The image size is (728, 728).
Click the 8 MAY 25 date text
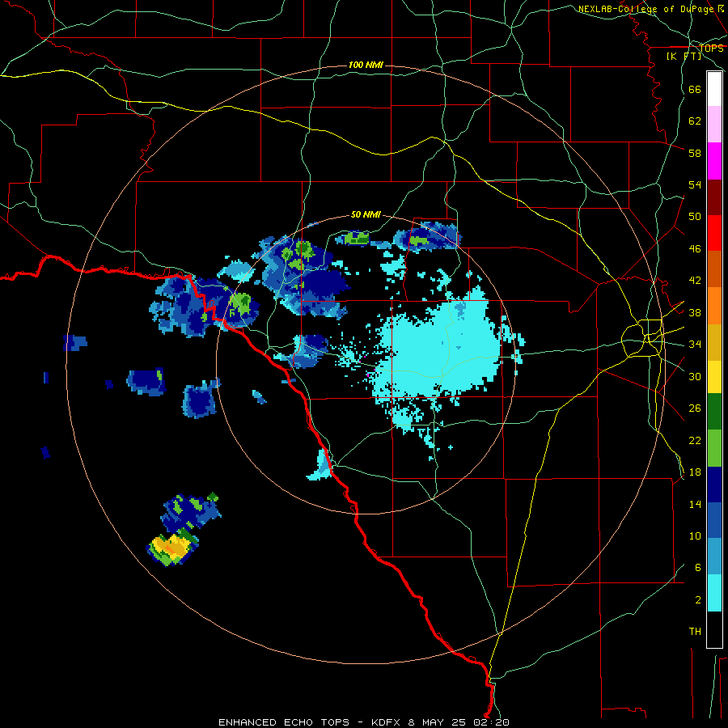[438, 722]
